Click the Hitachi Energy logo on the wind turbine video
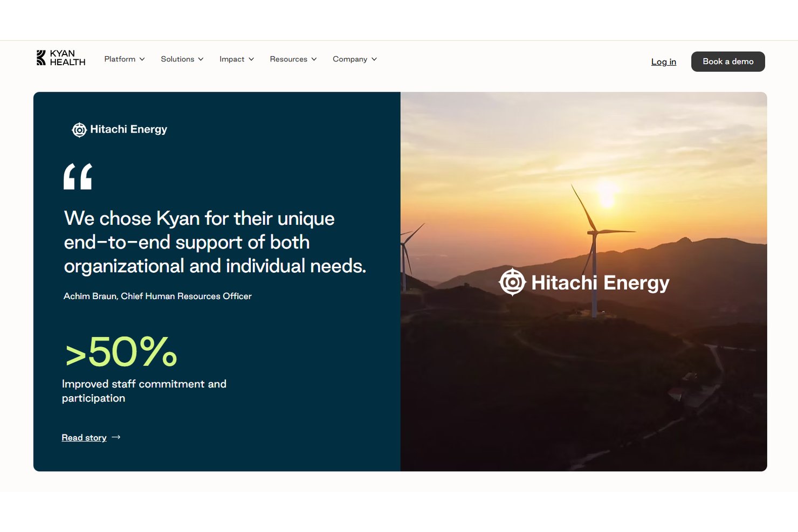The width and height of the screenshot is (798, 532). 584,282
